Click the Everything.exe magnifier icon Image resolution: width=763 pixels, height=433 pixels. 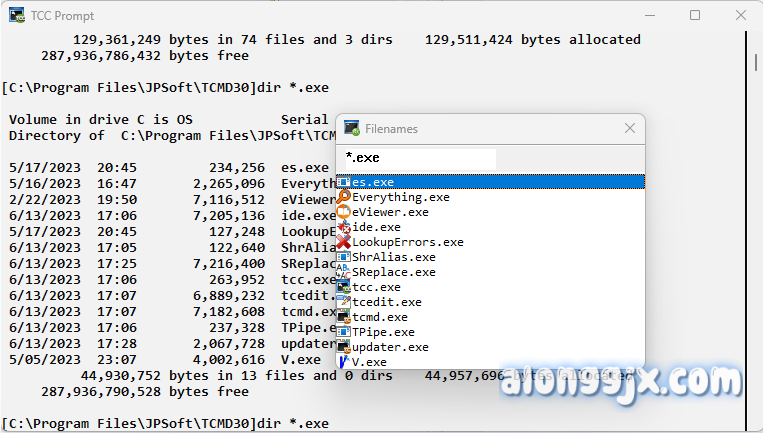tap(343, 197)
